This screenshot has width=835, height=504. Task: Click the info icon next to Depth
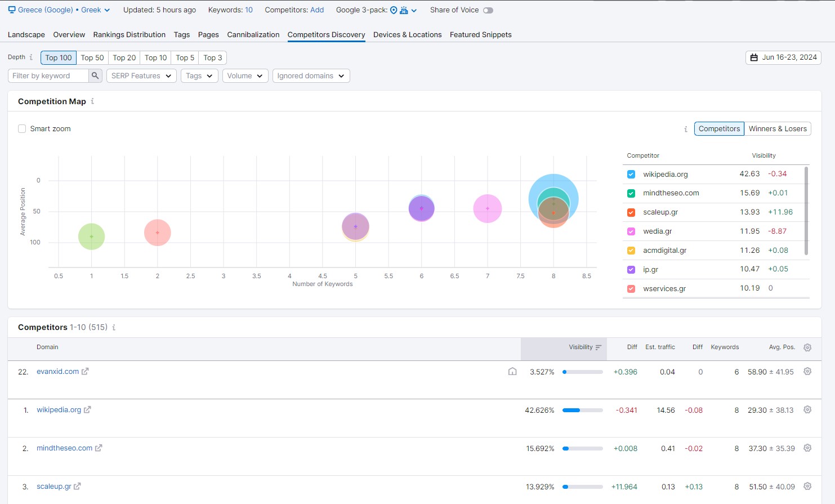pos(31,57)
